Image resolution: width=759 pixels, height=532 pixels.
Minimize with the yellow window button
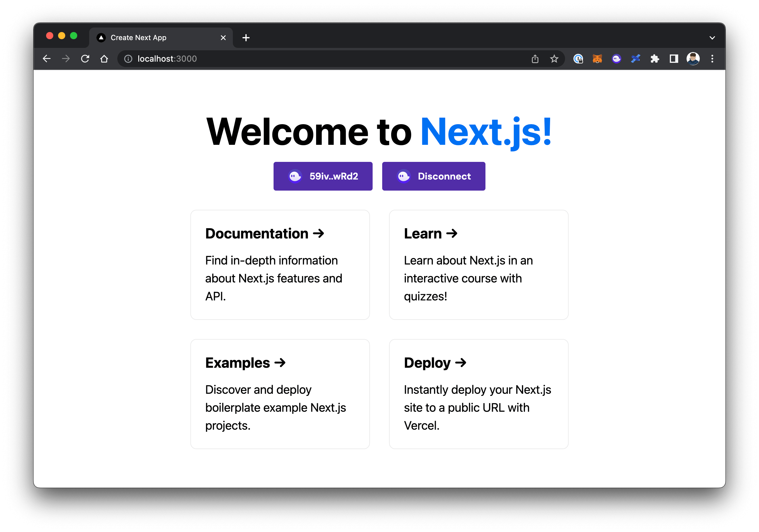tap(61, 36)
